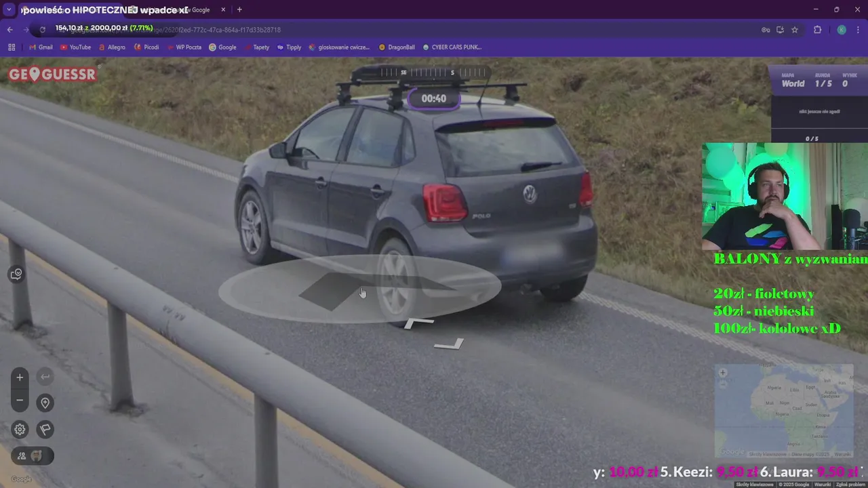The width and height of the screenshot is (868, 488).
Task: Move along the lower street view arrow
Action: point(449,344)
